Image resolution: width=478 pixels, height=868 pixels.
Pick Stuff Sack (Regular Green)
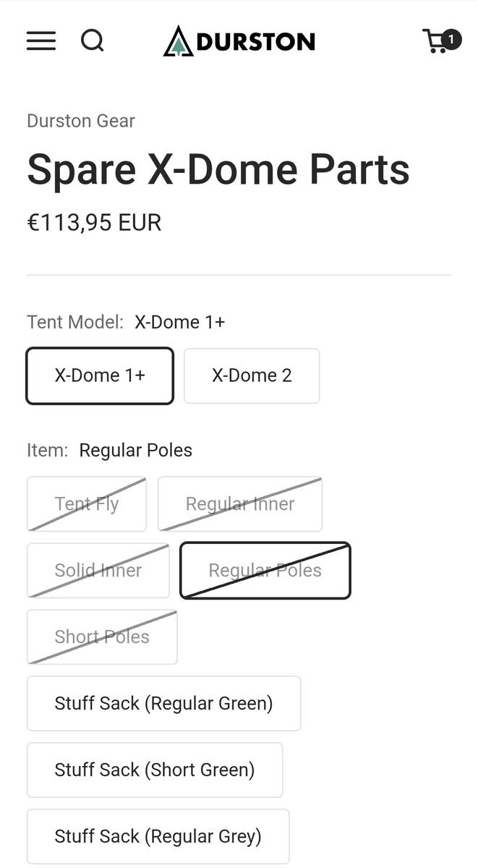(163, 704)
